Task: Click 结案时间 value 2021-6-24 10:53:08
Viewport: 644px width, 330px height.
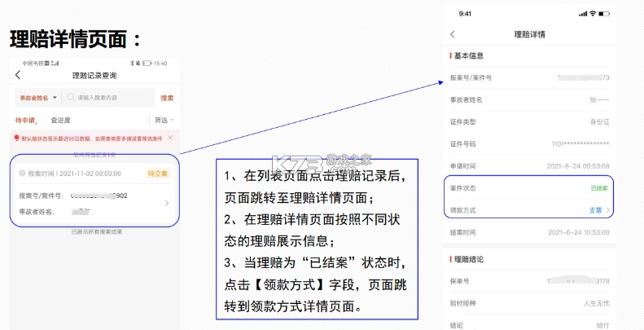Action: click(579, 232)
